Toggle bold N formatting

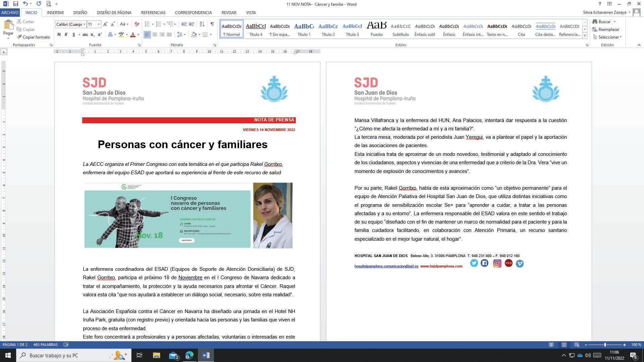pyautogui.click(x=59, y=35)
